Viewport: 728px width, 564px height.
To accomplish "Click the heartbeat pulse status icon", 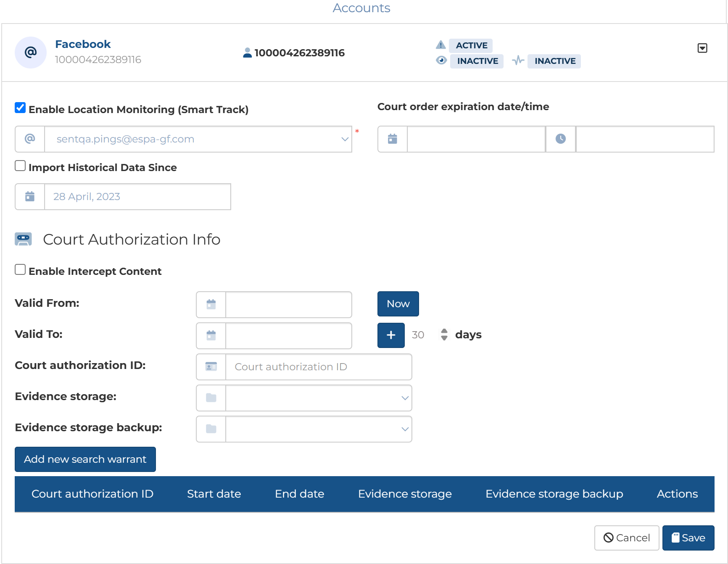I will click(x=518, y=61).
